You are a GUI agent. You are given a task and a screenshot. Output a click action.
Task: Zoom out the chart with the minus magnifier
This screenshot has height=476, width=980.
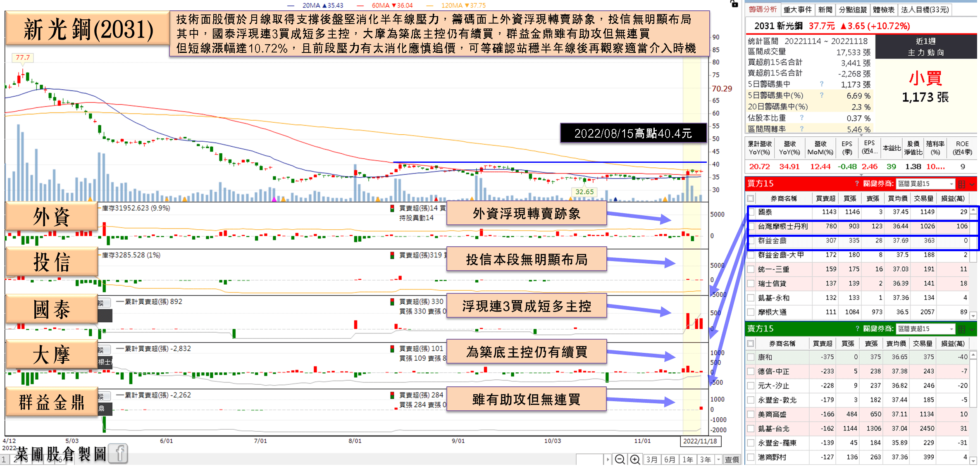click(x=620, y=459)
